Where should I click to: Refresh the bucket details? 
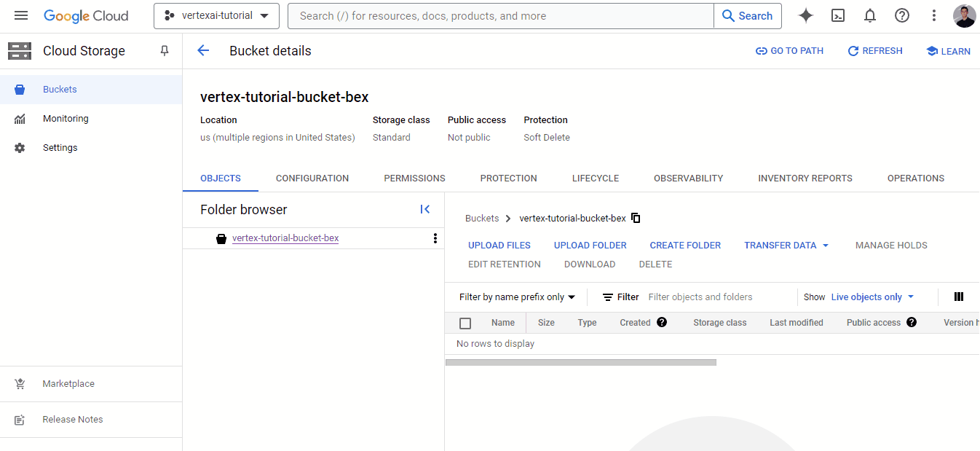click(x=875, y=51)
